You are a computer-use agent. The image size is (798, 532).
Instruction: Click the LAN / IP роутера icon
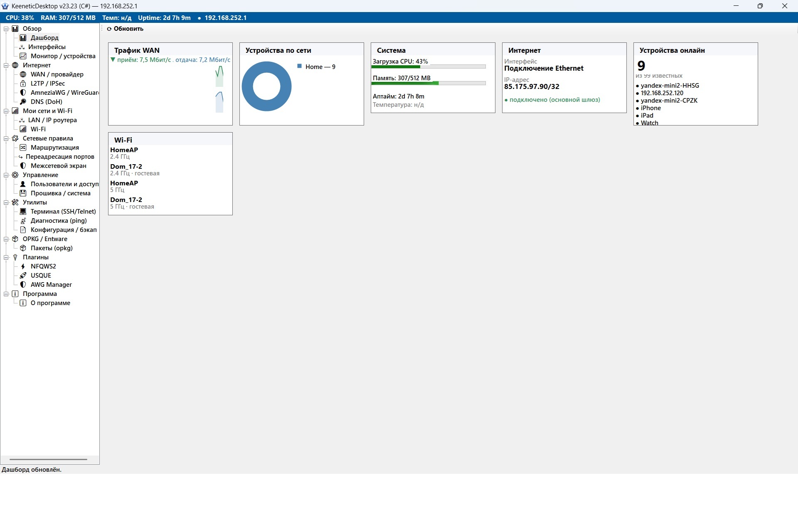[22, 120]
